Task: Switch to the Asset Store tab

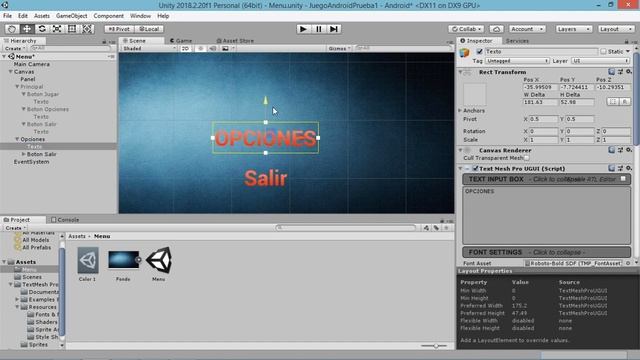Action: point(235,41)
